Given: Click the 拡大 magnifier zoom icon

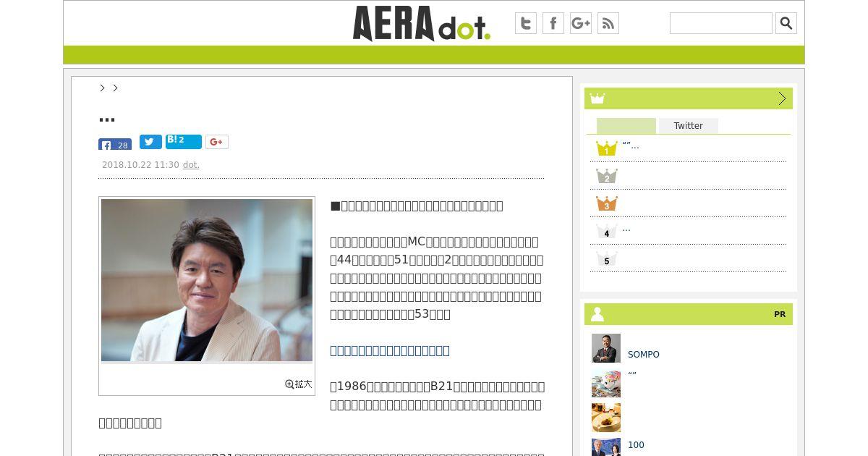Looking at the screenshot, I should click(x=299, y=384).
